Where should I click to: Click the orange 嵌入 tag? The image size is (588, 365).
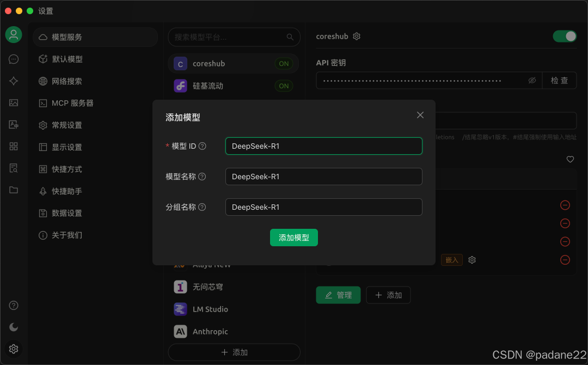tap(452, 260)
